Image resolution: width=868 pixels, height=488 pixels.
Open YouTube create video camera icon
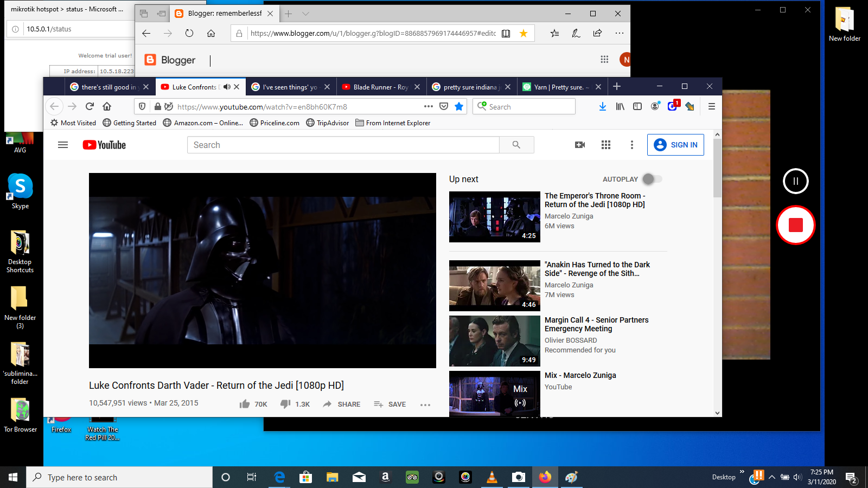(580, 145)
